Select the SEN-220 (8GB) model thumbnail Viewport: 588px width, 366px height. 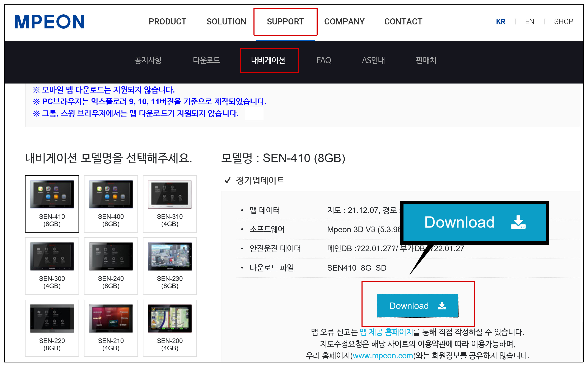(52, 328)
